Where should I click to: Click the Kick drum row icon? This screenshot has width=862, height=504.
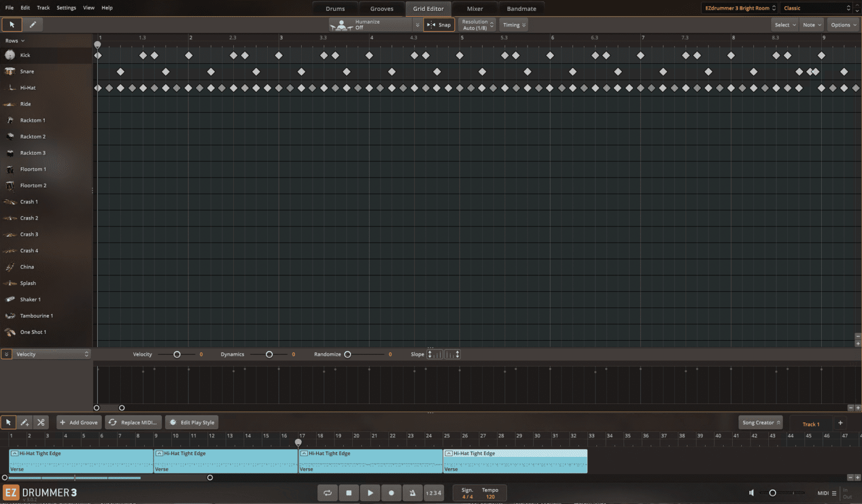(10, 55)
